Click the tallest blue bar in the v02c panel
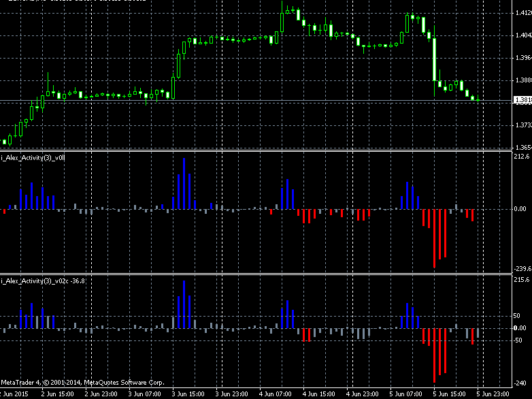This screenshot has height=399, width=532. [x=184, y=304]
